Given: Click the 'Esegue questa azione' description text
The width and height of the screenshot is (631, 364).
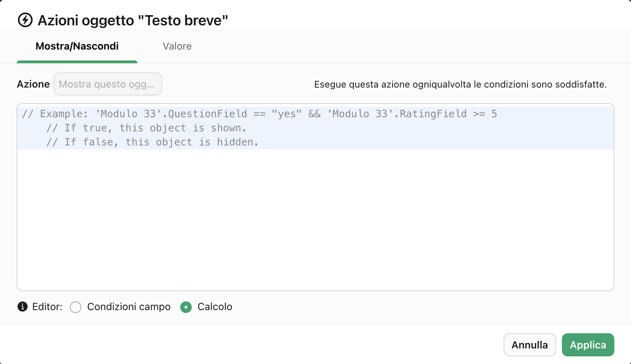Looking at the screenshot, I should click(460, 85).
